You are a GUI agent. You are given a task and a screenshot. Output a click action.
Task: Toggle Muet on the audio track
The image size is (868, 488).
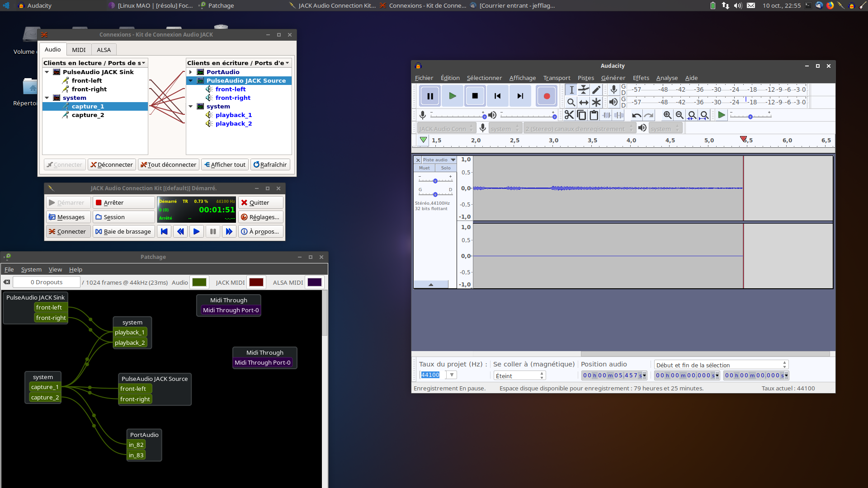[x=424, y=168]
